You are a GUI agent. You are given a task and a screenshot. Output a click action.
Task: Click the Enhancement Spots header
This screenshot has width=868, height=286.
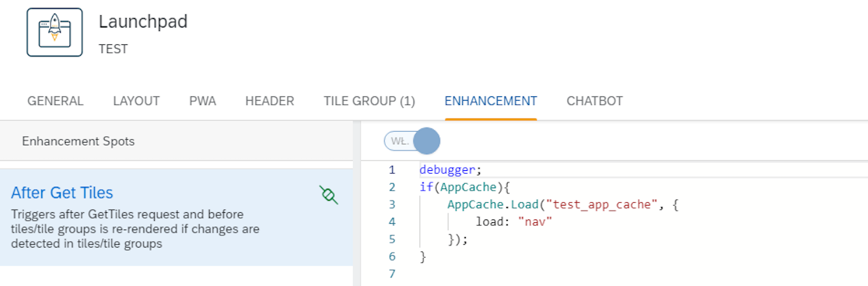click(x=78, y=141)
